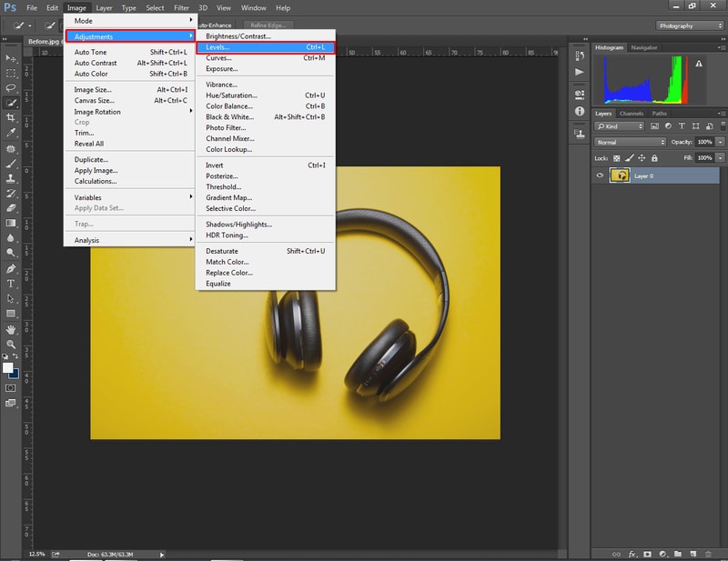Choose Curves from Adjustments submenu
The image size is (728, 561).
click(265, 58)
